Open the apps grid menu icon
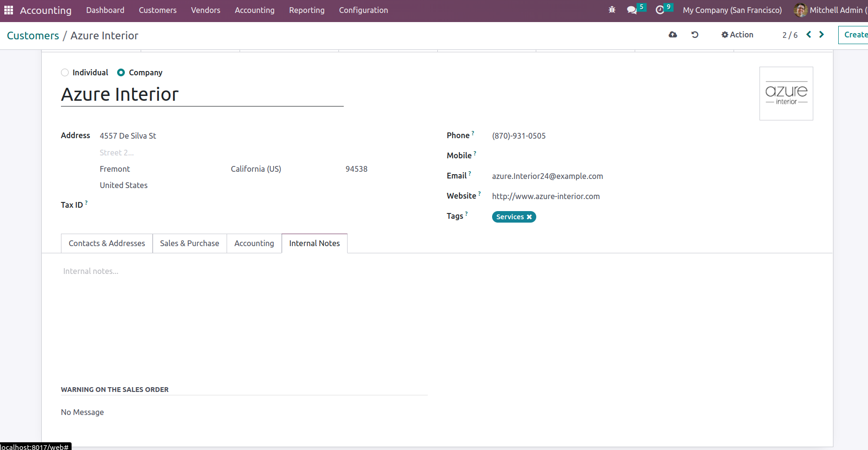Viewport: 868px width, 450px height. click(9, 10)
